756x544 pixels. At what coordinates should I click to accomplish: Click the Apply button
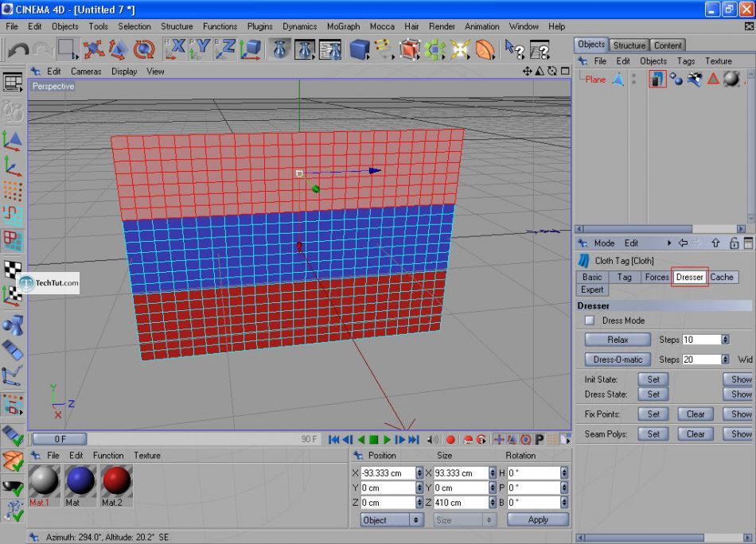click(538, 520)
